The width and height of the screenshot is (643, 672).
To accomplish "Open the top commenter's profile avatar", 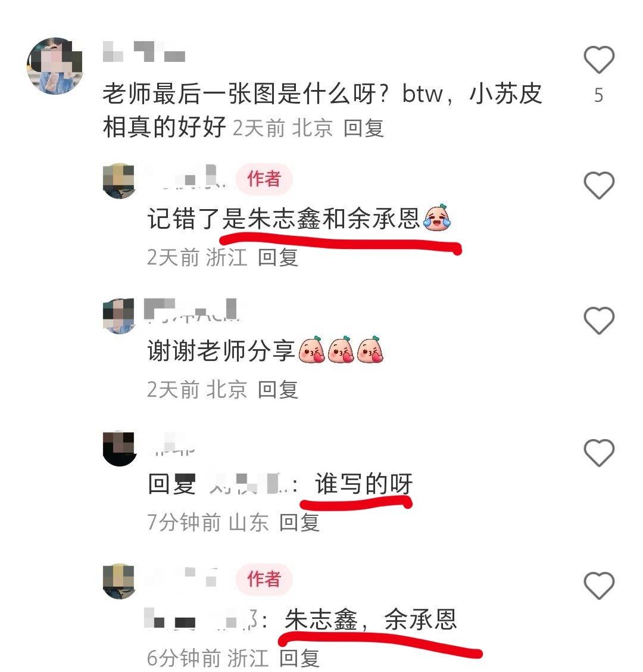I will tap(55, 66).
